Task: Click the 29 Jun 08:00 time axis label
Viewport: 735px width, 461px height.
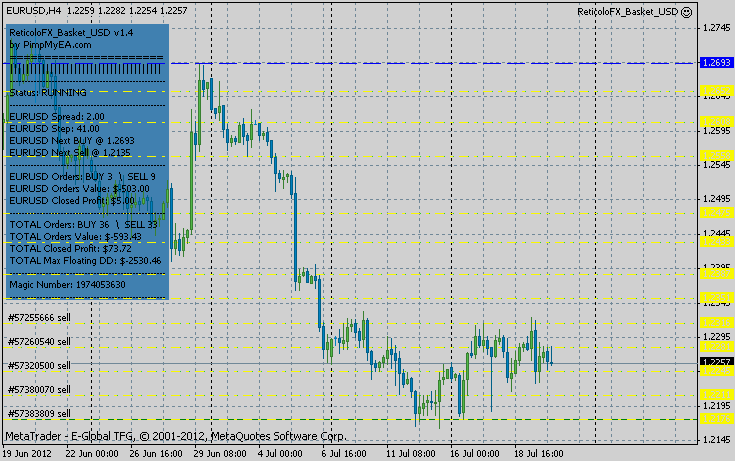Action: point(220,454)
